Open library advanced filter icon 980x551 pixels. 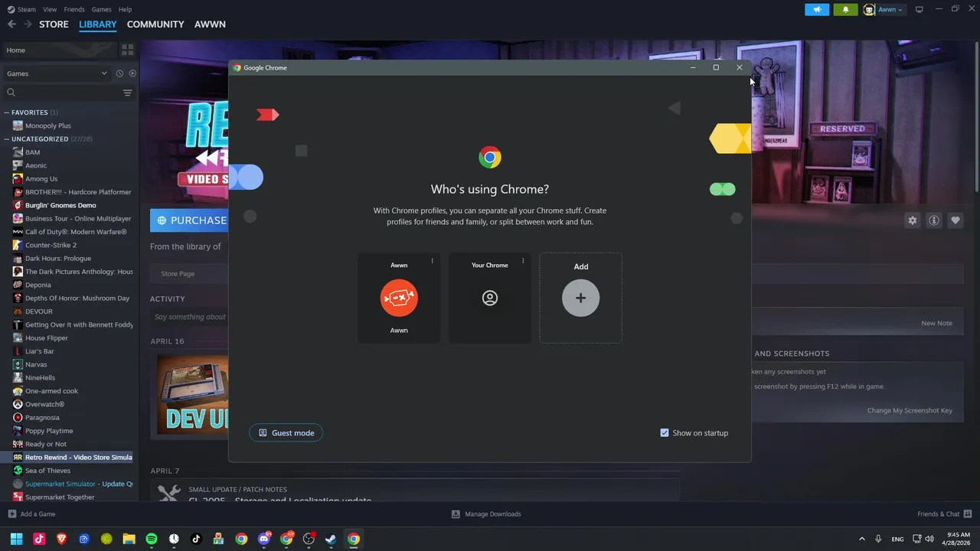pos(128,93)
